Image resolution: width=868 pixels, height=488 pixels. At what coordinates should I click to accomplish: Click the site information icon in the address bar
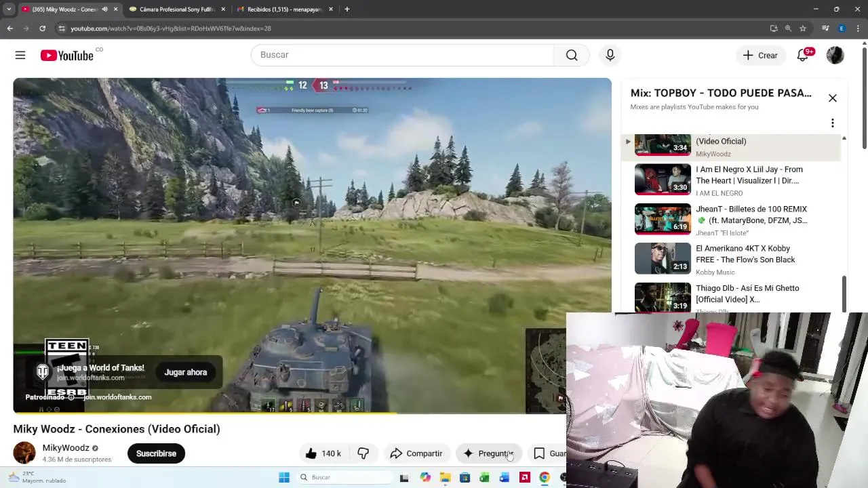pos(62,28)
